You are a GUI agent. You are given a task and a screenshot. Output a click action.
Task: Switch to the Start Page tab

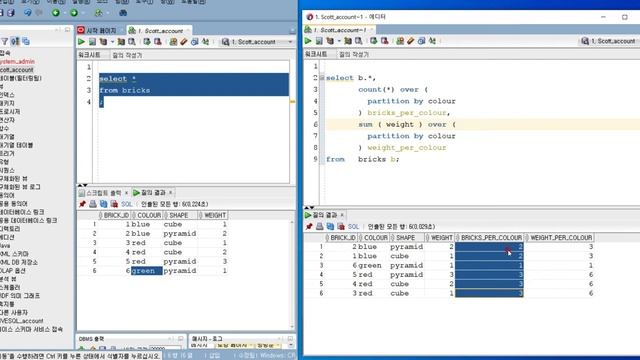point(98,31)
